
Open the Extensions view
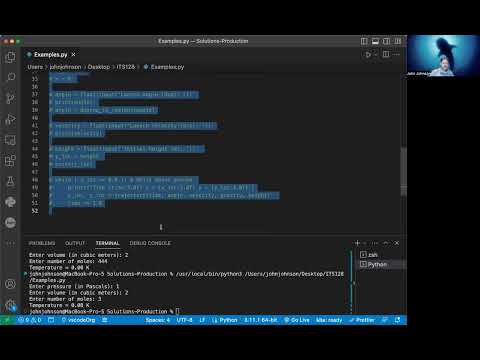(10, 161)
